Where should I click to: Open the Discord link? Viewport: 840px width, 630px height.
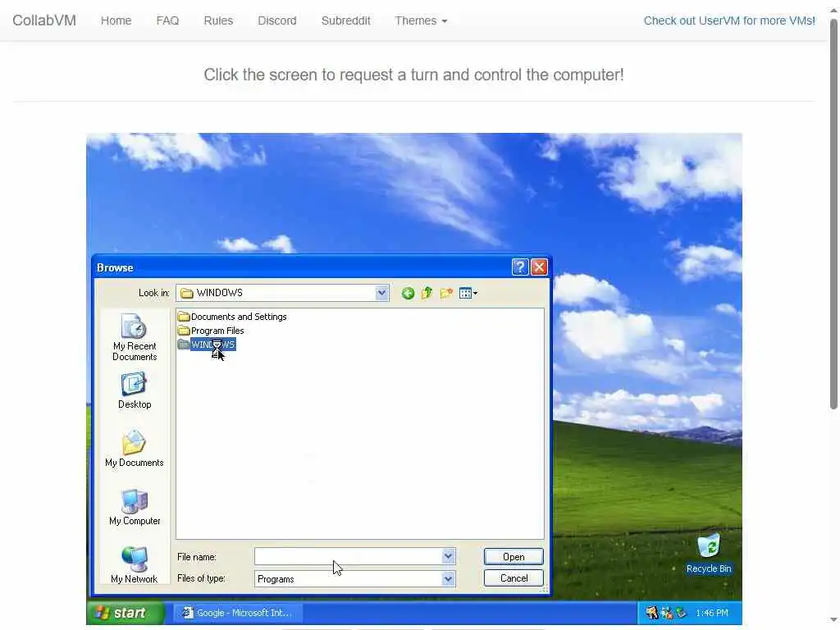(277, 21)
